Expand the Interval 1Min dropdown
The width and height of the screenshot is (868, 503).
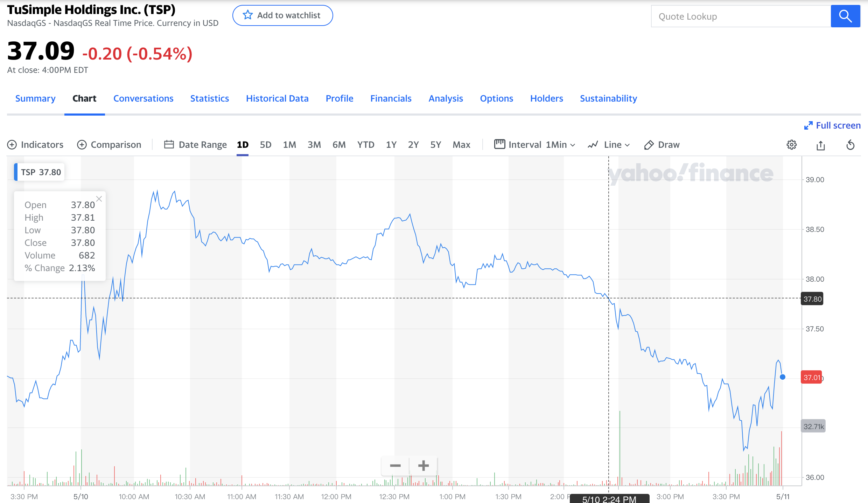click(x=534, y=145)
